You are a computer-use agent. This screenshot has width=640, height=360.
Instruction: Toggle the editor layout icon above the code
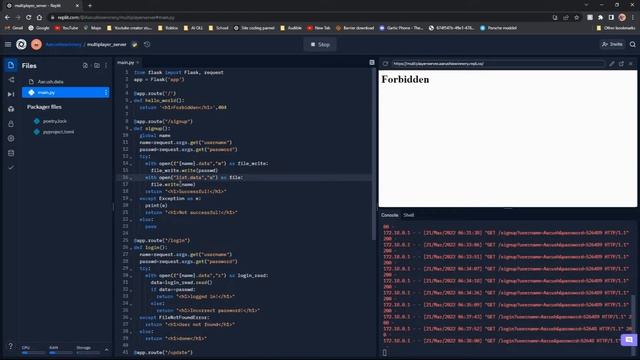372,62
